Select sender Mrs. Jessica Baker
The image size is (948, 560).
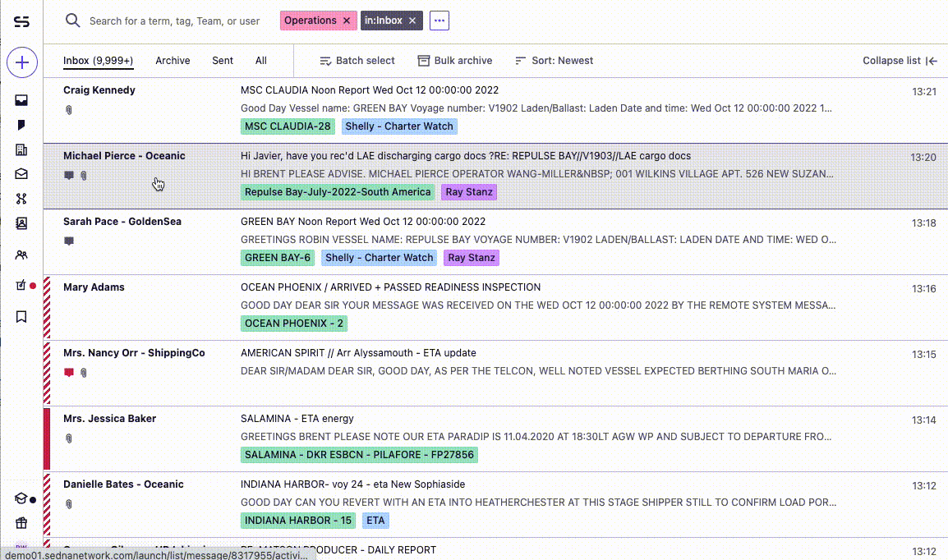109,419
